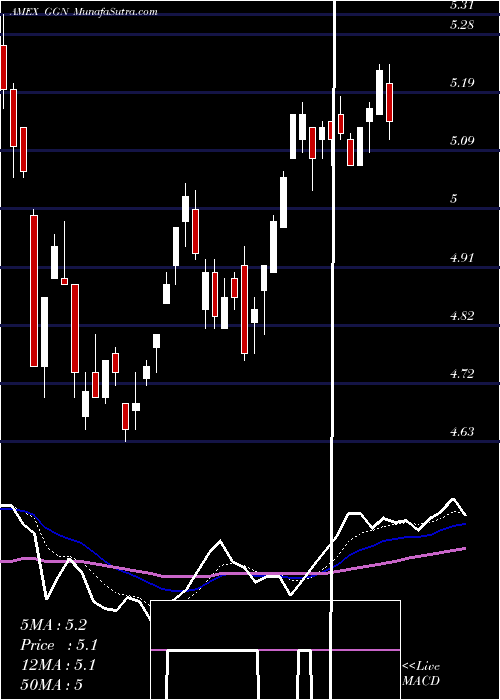Click the 5.19 price axis label
The image size is (500, 700).
point(462,83)
